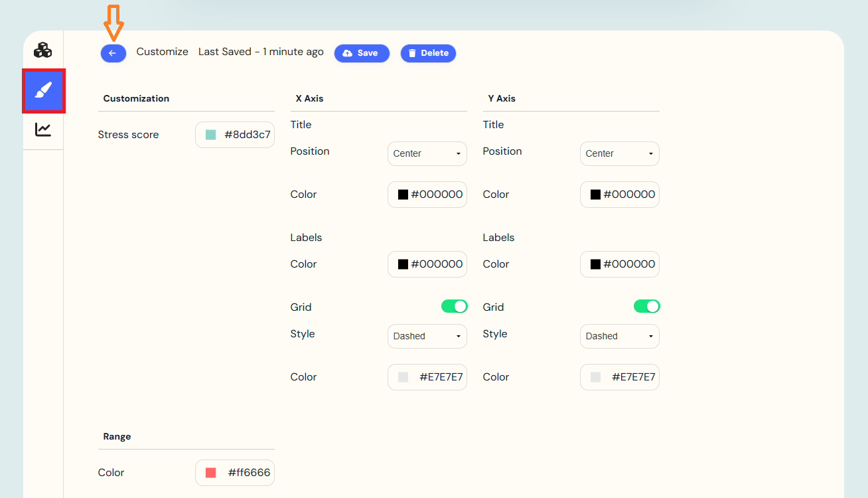Toggle off the Y Axis grid switch
This screenshot has height=498, width=868.
coord(646,306)
